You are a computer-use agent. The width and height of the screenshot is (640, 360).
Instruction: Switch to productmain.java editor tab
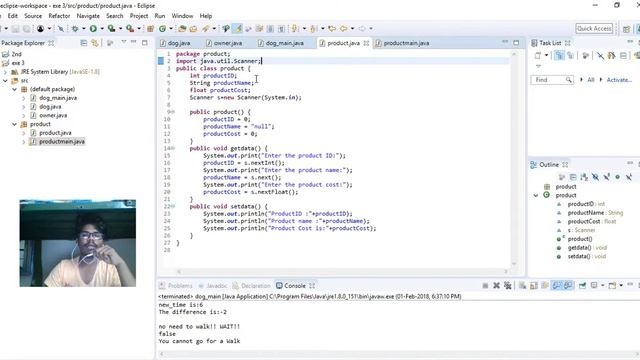click(x=406, y=43)
